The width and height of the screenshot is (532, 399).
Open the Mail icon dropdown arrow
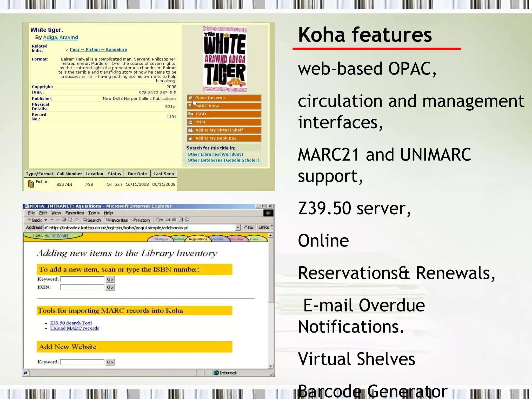point(162,220)
